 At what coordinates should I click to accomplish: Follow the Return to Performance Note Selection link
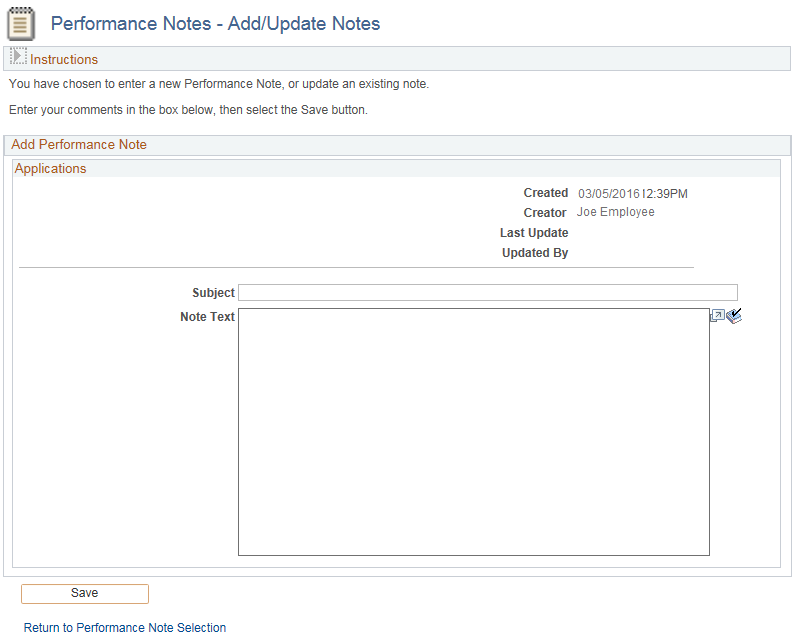[x=125, y=628]
